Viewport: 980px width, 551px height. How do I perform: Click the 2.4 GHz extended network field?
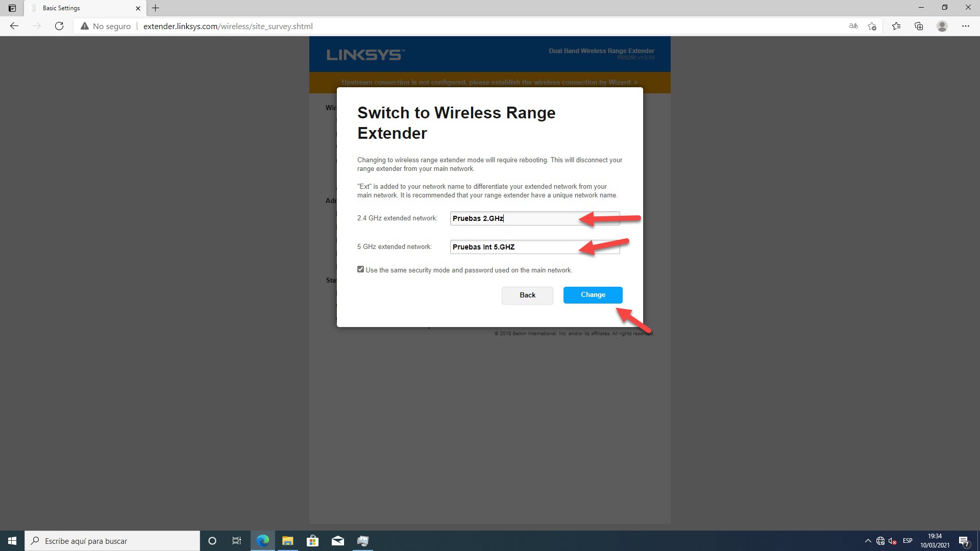pos(534,218)
